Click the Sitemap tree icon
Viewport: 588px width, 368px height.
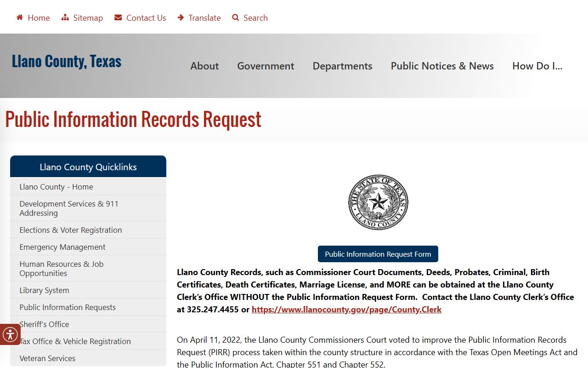[65, 17]
